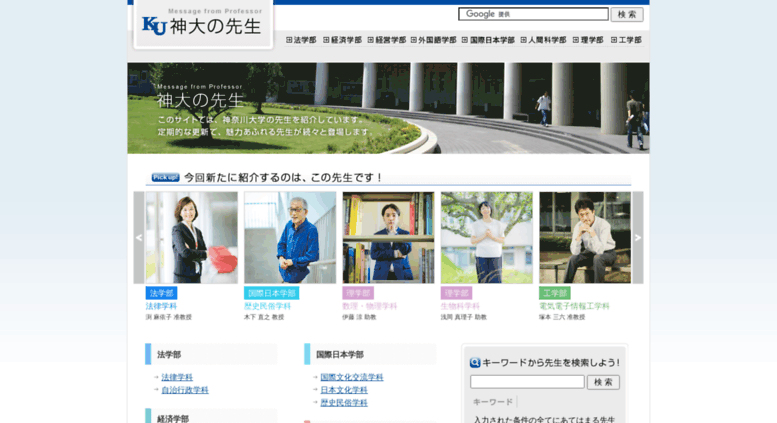This screenshot has height=423, width=777.
Task: Open the 外国語学部 navigation menu item
Action: (434, 40)
